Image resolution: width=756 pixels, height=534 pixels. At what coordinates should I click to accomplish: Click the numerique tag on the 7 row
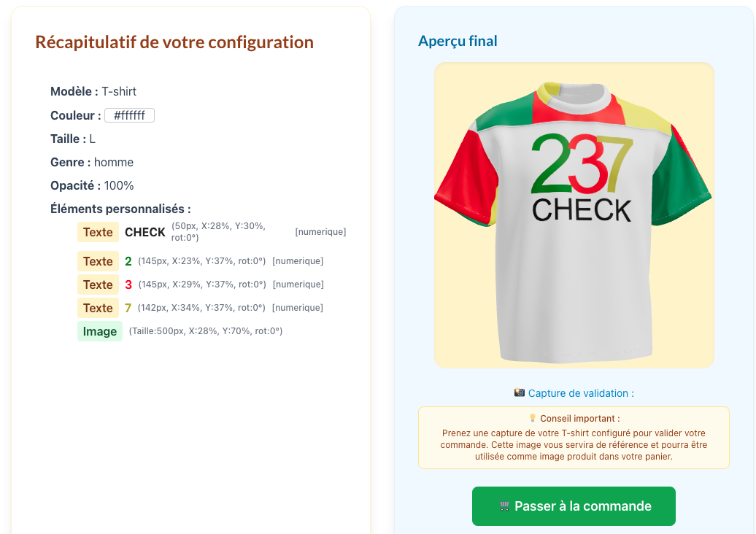(298, 308)
